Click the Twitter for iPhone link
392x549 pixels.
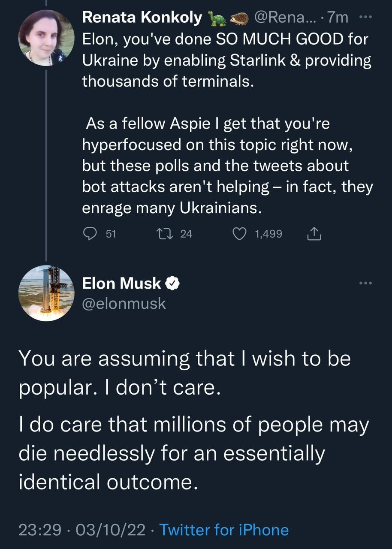click(x=224, y=530)
